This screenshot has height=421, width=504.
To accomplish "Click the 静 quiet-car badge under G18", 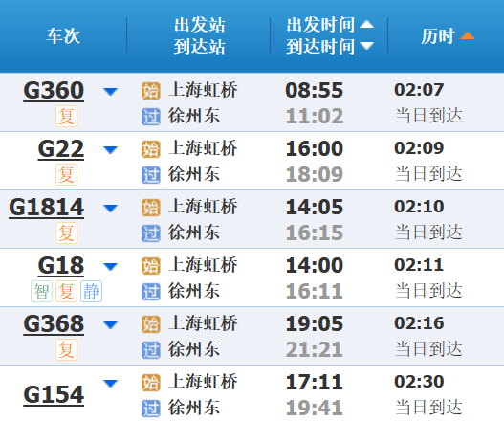I will coord(91,292).
